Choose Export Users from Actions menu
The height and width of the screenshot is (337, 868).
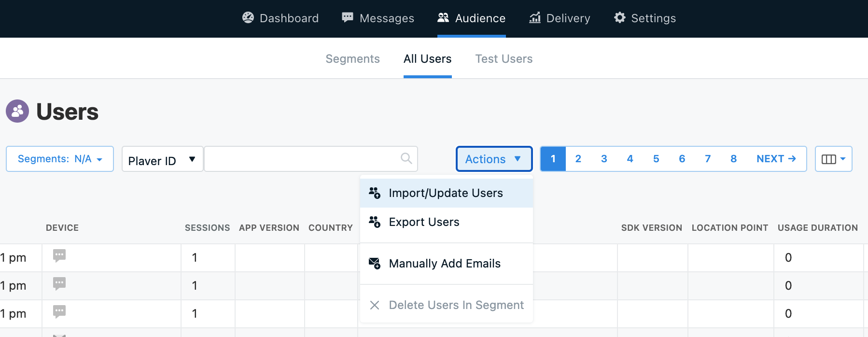(447, 222)
